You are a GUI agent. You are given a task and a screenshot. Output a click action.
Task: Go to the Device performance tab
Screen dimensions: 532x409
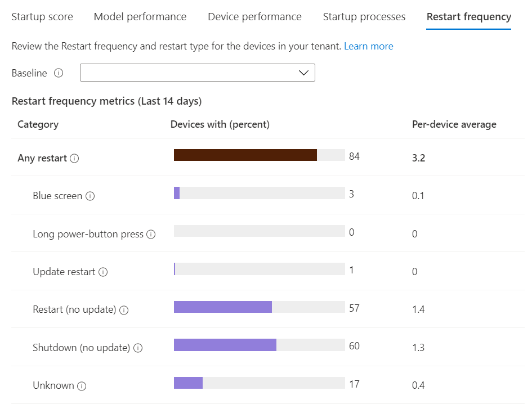tap(254, 17)
